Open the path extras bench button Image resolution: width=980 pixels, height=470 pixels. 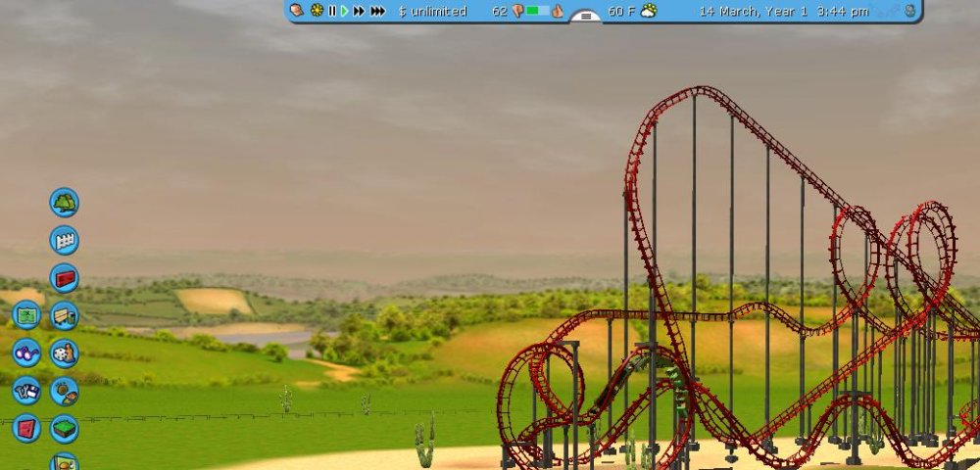[x=64, y=315]
